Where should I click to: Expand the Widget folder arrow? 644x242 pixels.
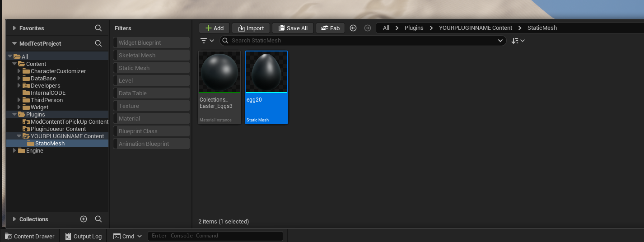coord(19,107)
